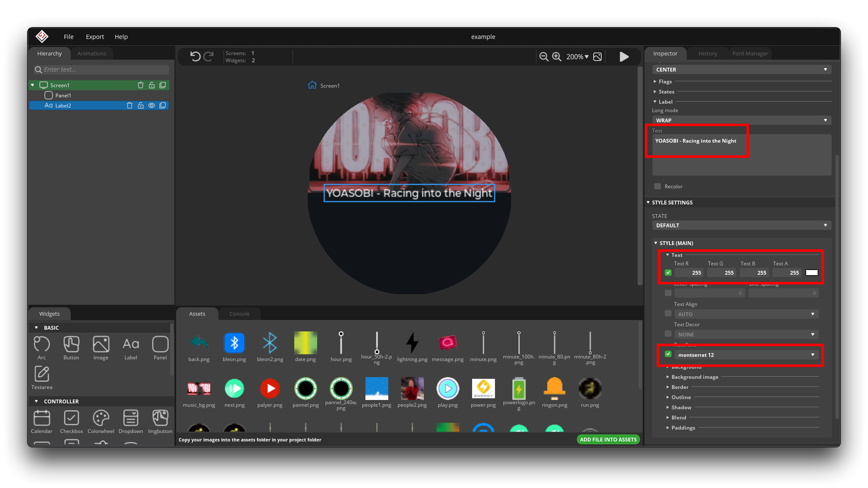Open the 200% zoom level dropdown
This screenshot has height=488, width=868.
click(x=578, y=57)
